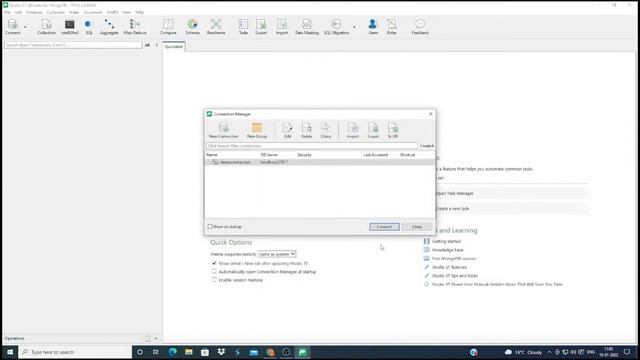Viewport: 640px width, 360px height.
Task: Click the Search Open Connections field
Action: 73,45
